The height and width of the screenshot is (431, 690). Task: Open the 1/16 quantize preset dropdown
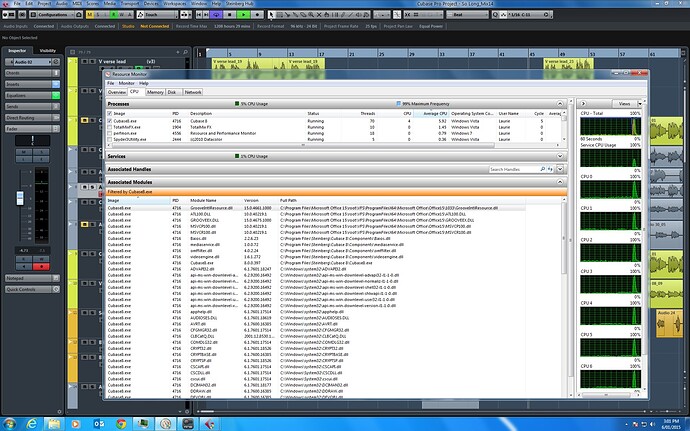click(x=526, y=15)
